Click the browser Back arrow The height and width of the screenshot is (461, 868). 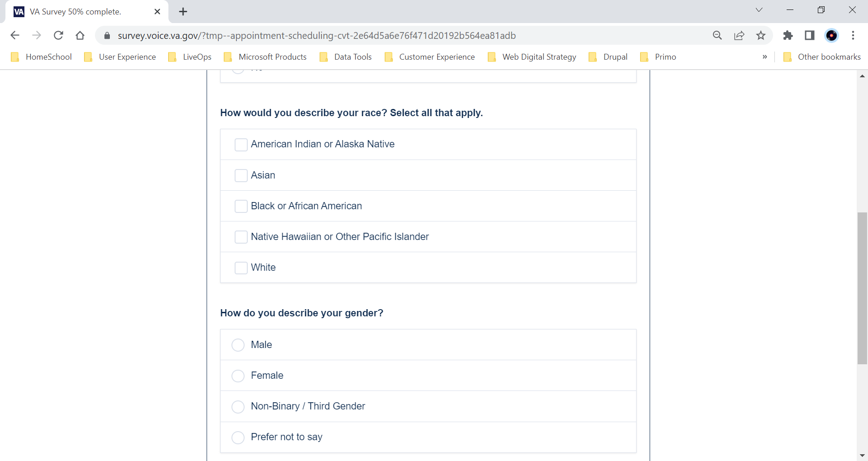click(x=15, y=35)
